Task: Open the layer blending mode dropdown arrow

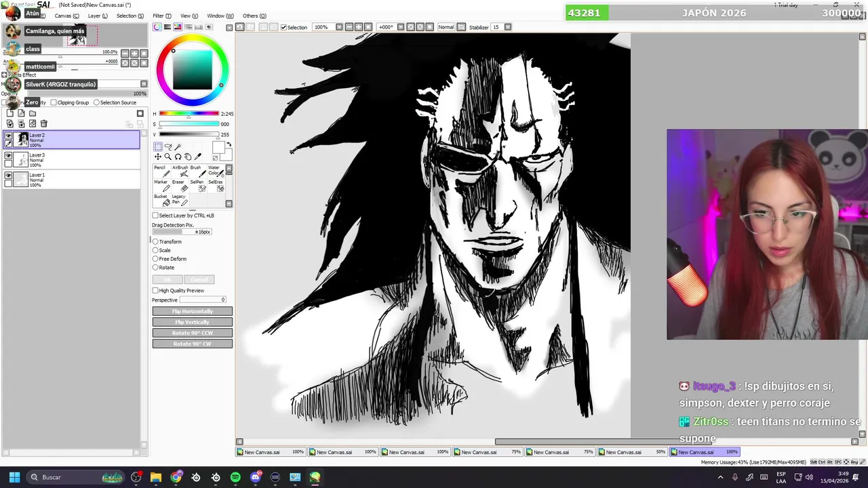Action: [143, 84]
